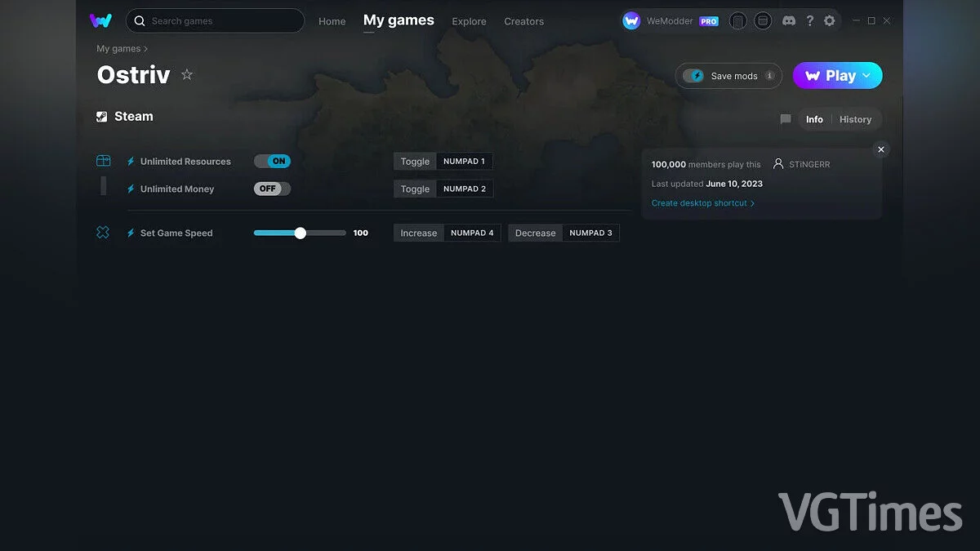Click in the Search games field
Image resolution: width=980 pixels, height=551 pixels.
tap(215, 21)
